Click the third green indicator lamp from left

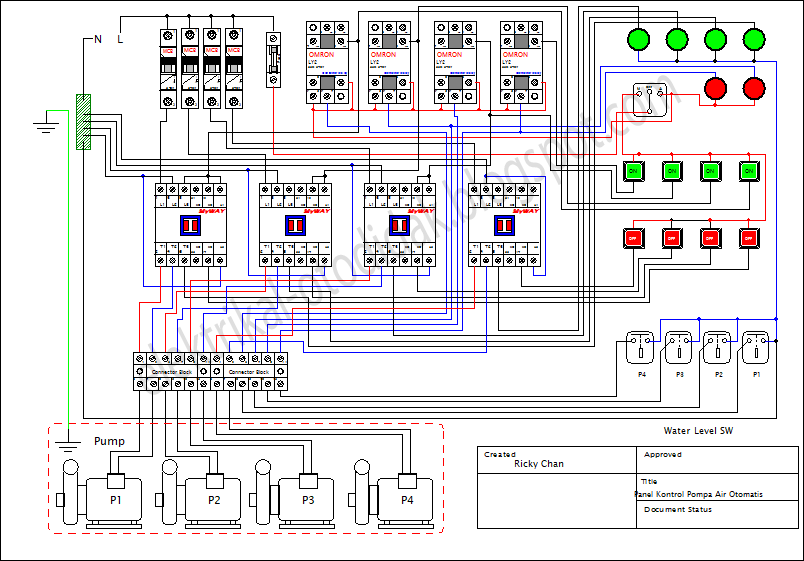(716, 39)
